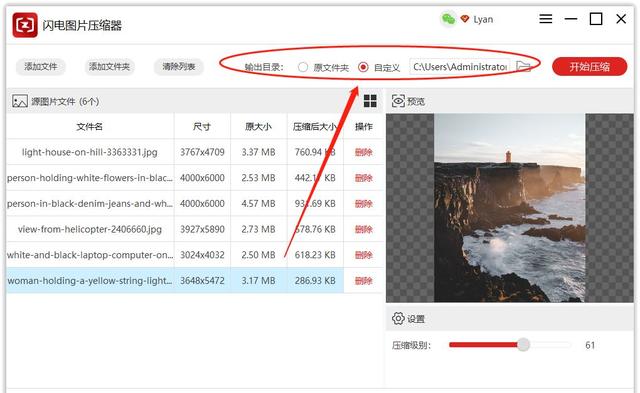
Task: Click the 2.53 MB original size cell
Action: click(x=258, y=178)
